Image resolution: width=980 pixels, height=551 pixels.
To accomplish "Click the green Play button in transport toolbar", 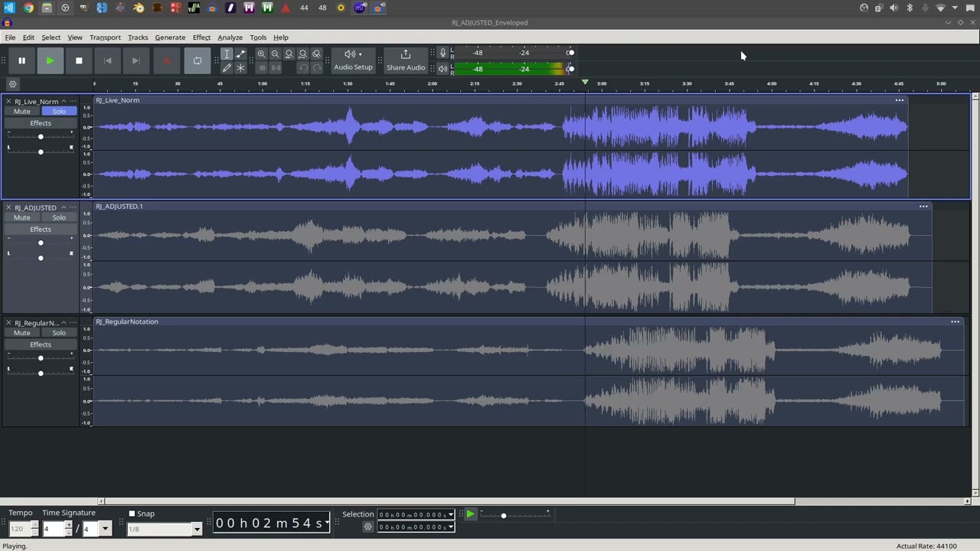I will (x=50, y=60).
